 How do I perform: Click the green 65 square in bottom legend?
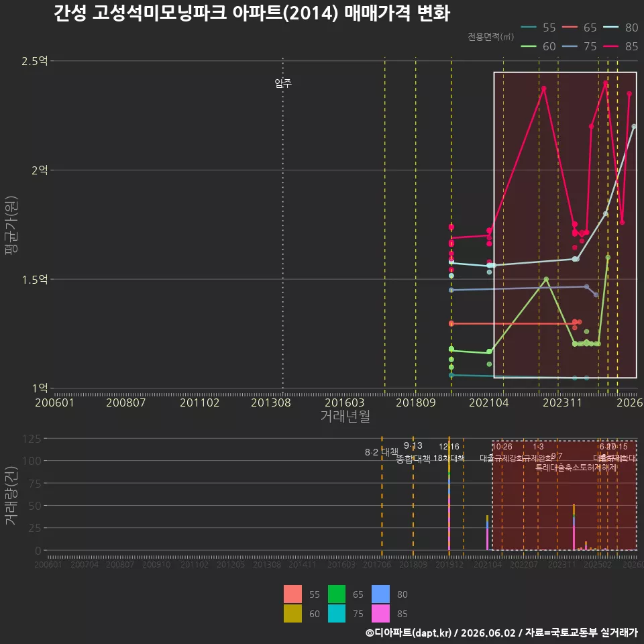pyautogui.click(x=336, y=594)
